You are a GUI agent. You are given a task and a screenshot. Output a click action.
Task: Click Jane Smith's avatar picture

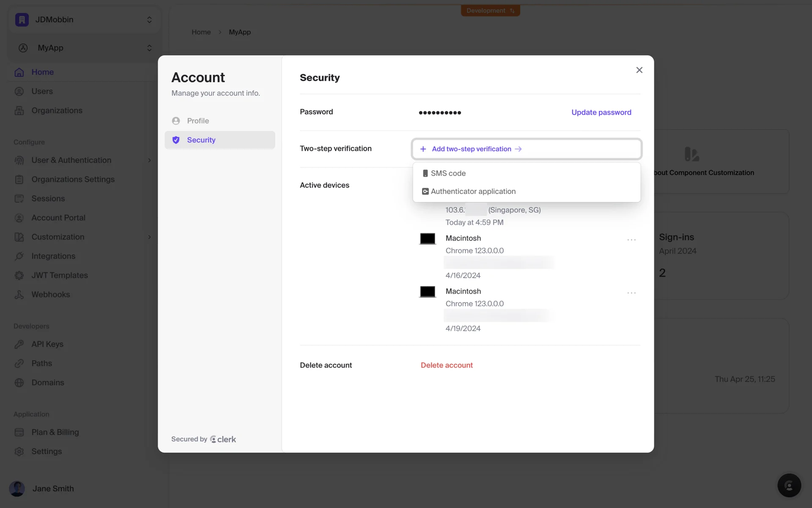pos(17,489)
